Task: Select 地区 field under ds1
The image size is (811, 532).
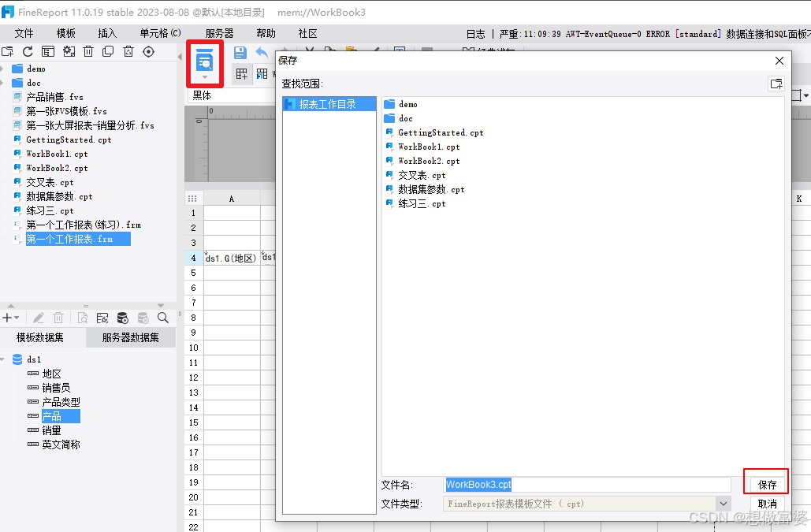Action: (x=51, y=374)
